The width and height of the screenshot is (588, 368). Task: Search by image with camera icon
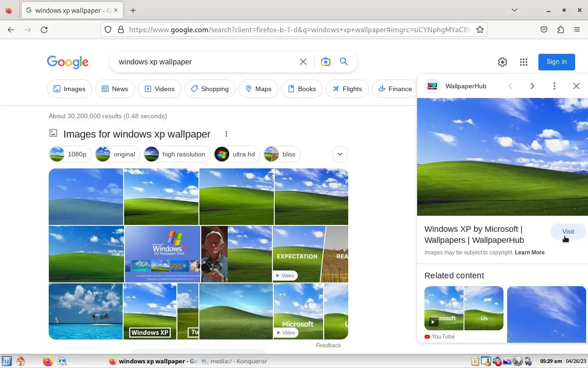coord(326,62)
